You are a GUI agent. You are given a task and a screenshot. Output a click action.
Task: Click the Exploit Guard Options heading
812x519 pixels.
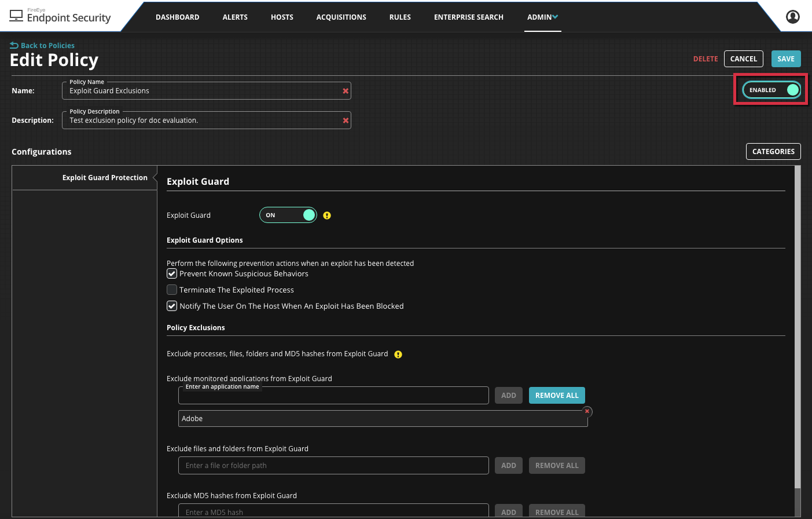205,240
